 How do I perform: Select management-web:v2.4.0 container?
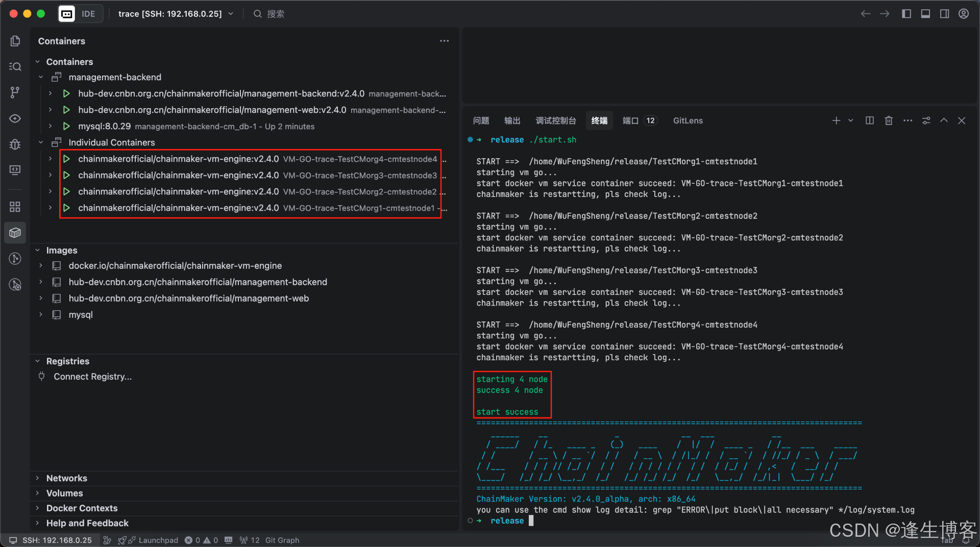245,110
